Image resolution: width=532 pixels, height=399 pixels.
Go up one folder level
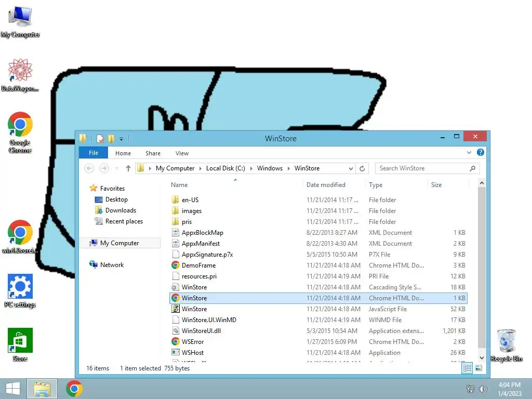tap(128, 168)
